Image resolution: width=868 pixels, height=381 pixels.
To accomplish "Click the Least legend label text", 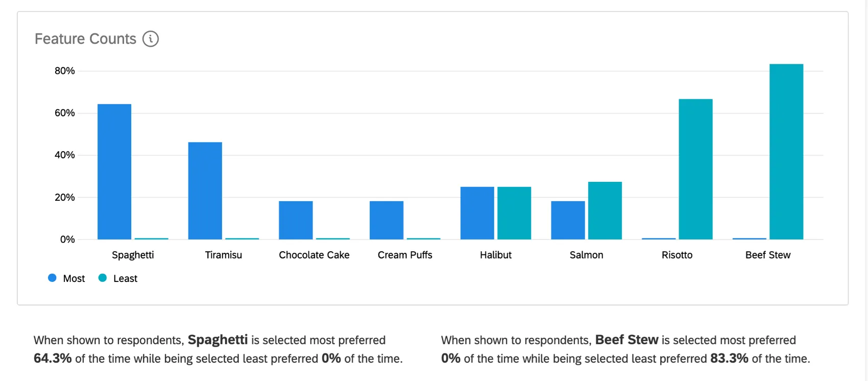I will [125, 278].
